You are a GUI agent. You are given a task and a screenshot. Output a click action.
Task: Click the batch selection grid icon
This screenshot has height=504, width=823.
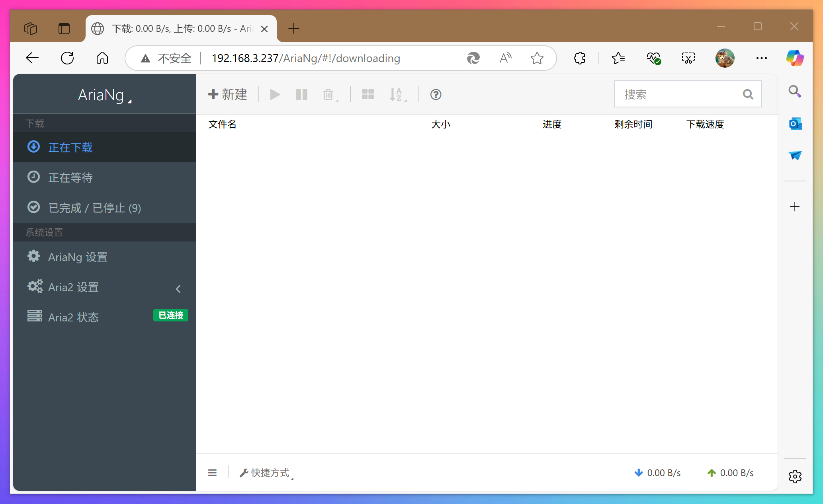click(x=368, y=94)
